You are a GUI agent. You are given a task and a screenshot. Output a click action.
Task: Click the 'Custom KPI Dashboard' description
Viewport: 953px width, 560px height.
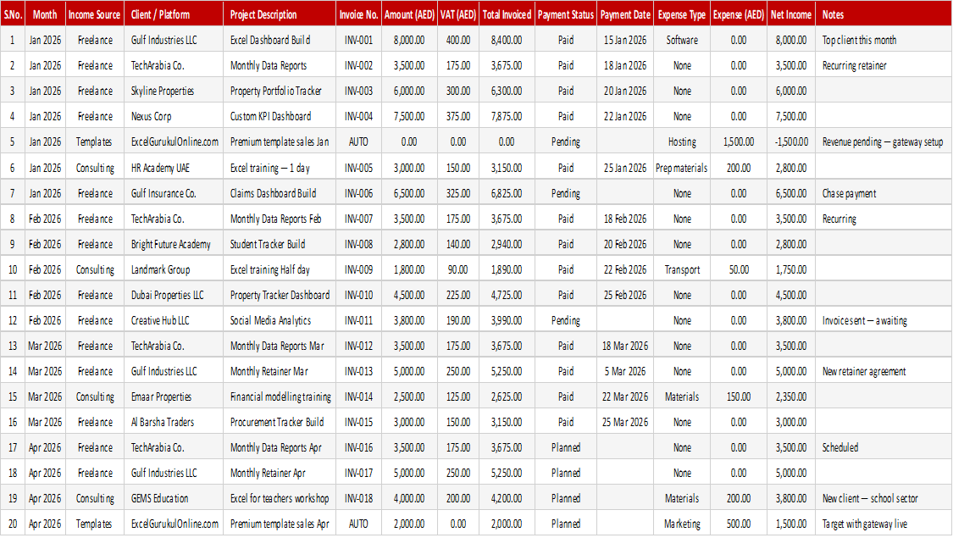coord(279,116)
